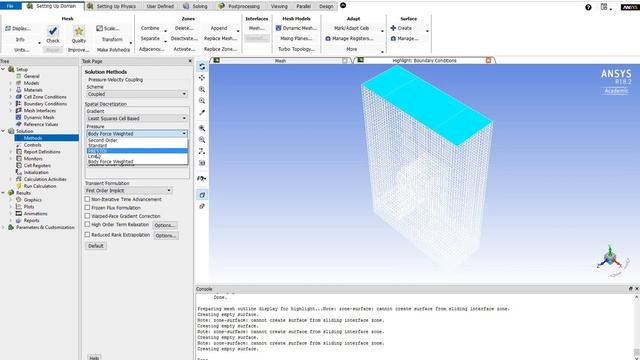The image size is (640, 360).
Task: Choose Standard in Pressure list
Action: click(137, 146)
